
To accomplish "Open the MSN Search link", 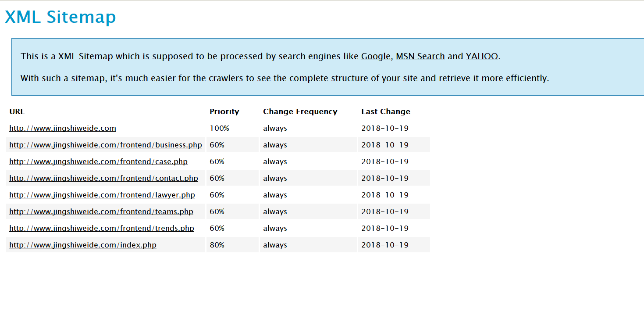I will click(420, 57).
